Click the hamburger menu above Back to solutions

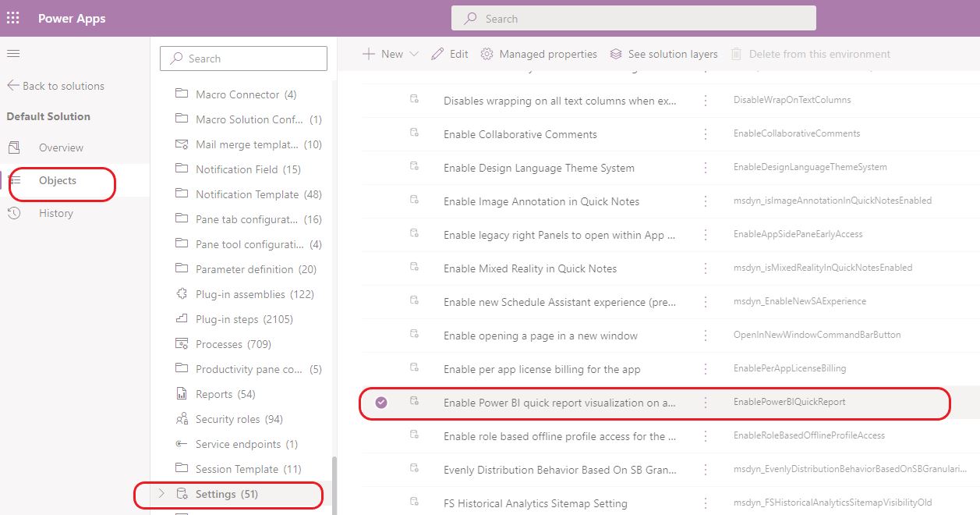click(13, 55)
